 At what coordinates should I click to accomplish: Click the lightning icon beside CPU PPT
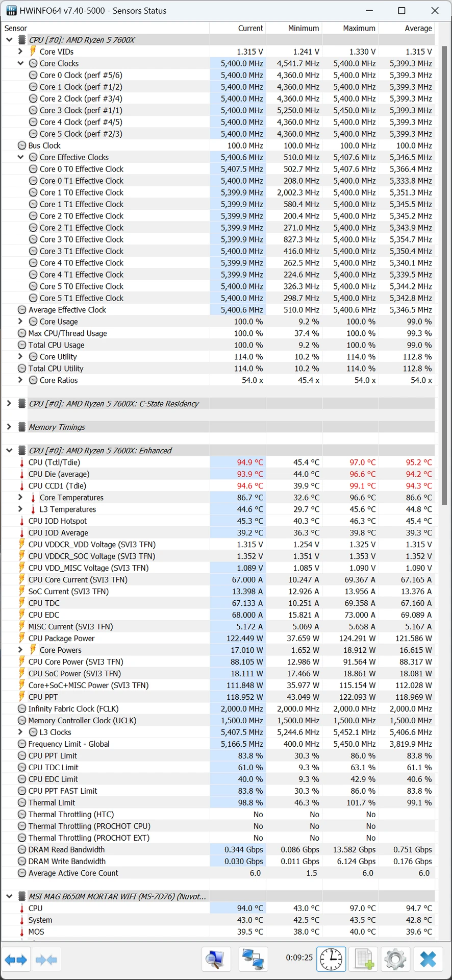coord(22,697)
